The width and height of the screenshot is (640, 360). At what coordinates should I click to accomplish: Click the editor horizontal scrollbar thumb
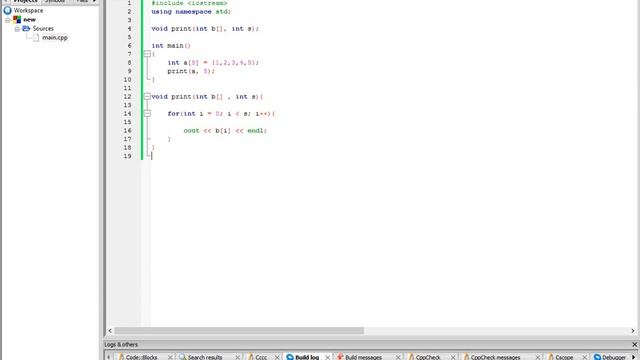click(x=239, y=331)
